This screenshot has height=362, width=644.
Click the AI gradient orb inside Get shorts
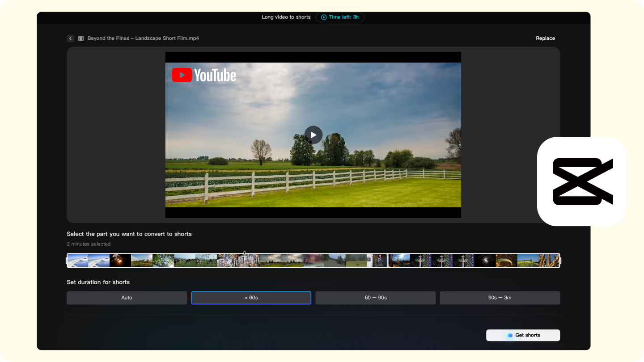(509, 335)
